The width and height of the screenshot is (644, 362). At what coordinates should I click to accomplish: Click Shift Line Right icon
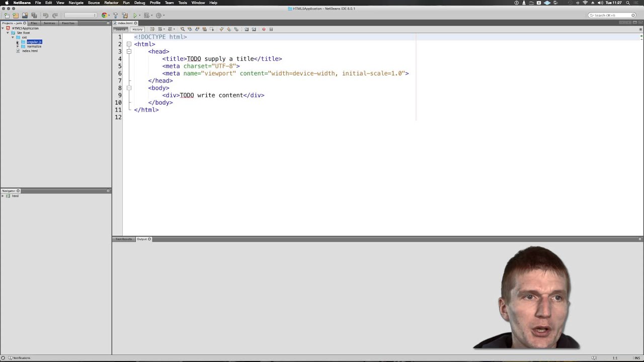254,29
